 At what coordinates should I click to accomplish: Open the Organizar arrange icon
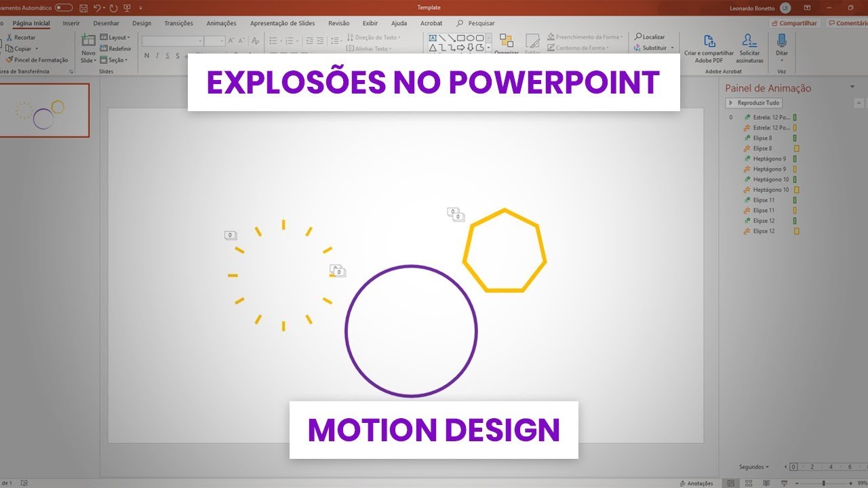pyautogui.click(x=507, y=41)
